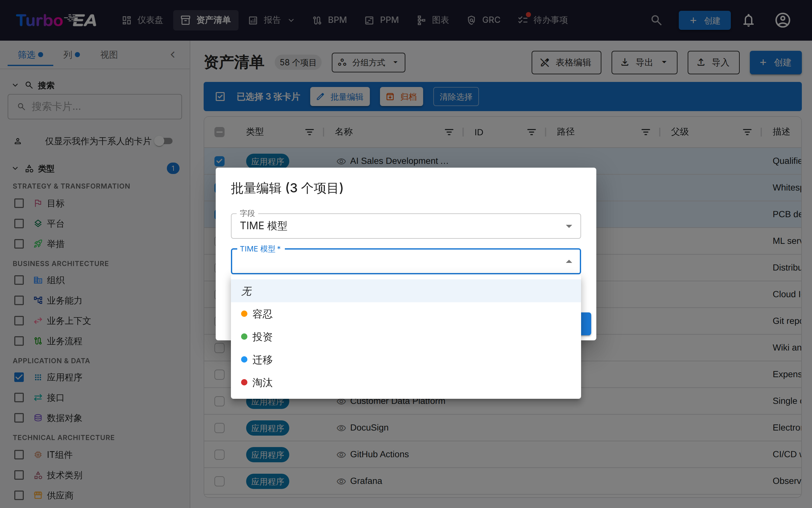This screenshot has width=812, height=508.
Task: Click the 清除选择 button
Action: pos(456,97)
